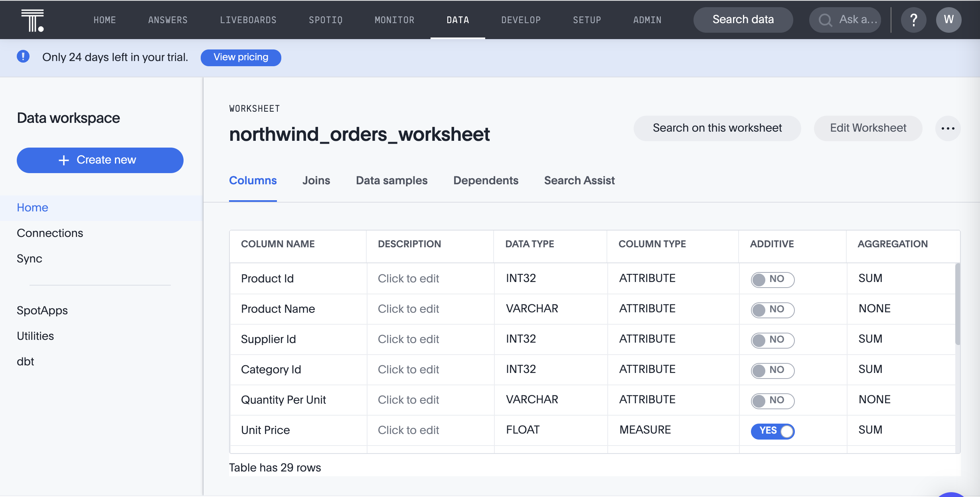Edit description for Product Id
The image size is (980, 497).
(x=408, y=278)
